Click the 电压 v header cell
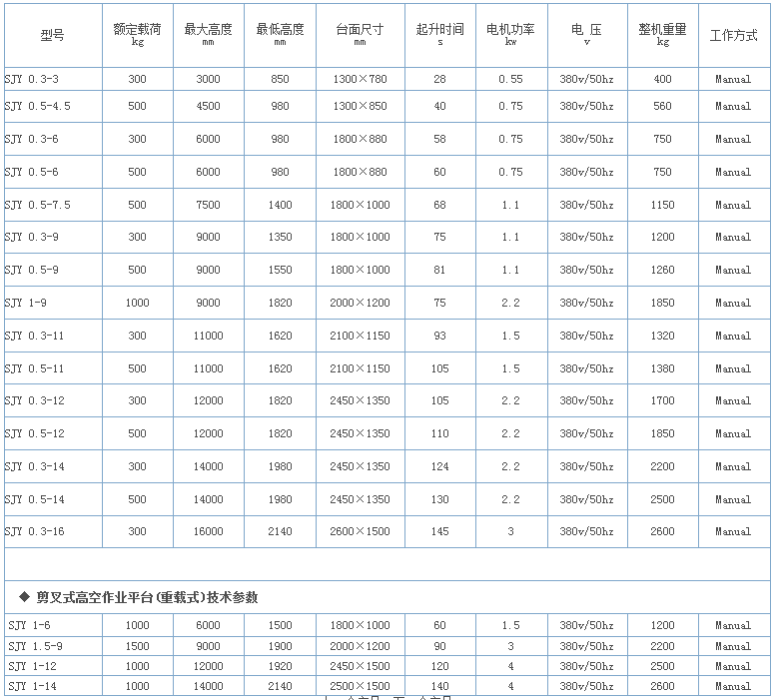 (x=586, y=35)
